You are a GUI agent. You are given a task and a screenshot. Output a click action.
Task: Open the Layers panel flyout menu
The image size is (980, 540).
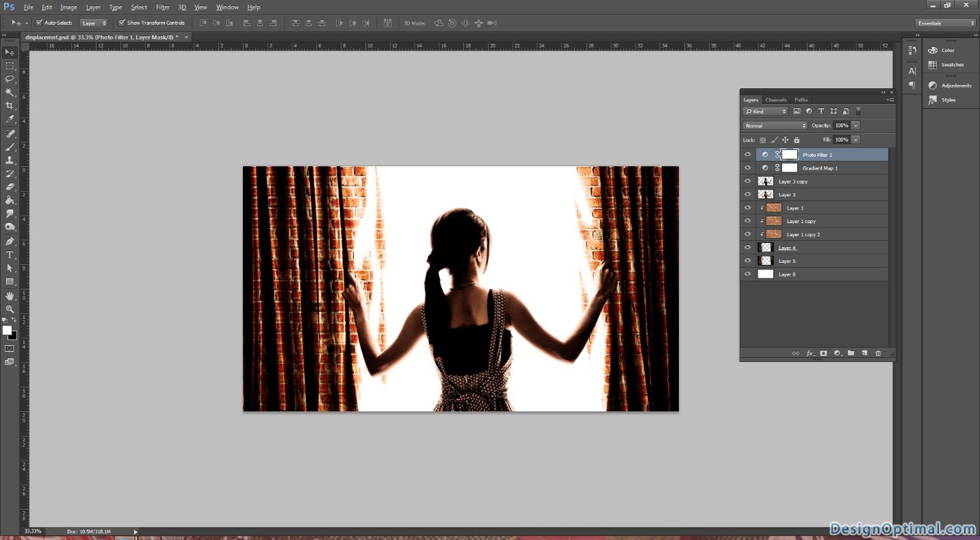tap(890, 100)
